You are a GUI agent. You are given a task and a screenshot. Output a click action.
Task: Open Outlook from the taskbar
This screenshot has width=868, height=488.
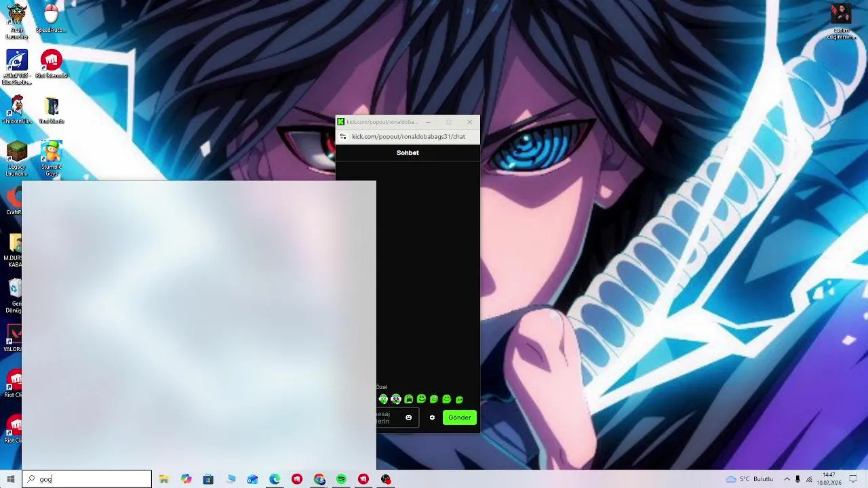[x=252, y=479]
